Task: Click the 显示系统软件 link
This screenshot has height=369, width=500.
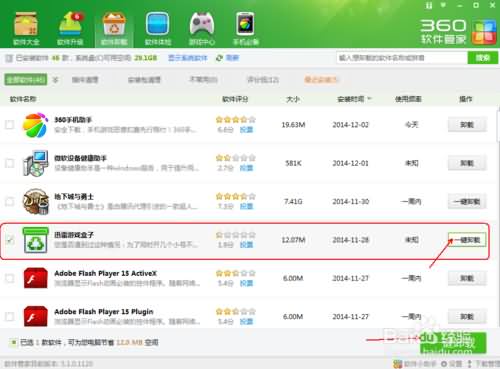Action: [188, 58]
